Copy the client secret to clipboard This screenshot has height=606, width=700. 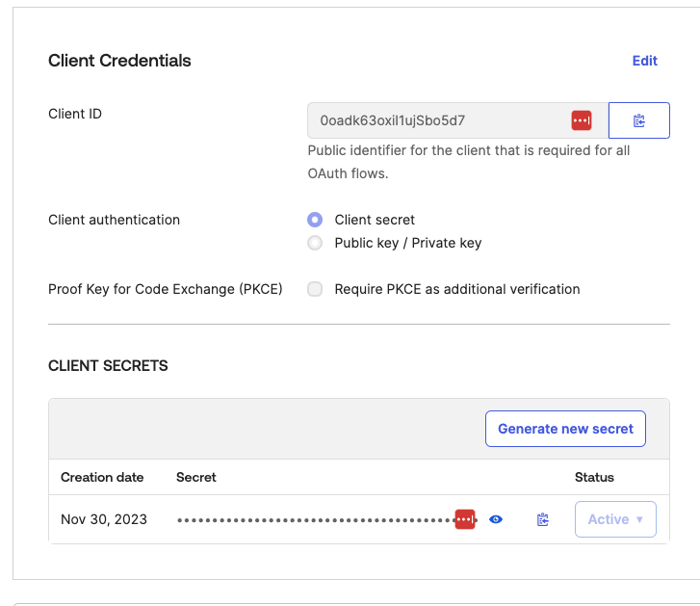point(543,519)
